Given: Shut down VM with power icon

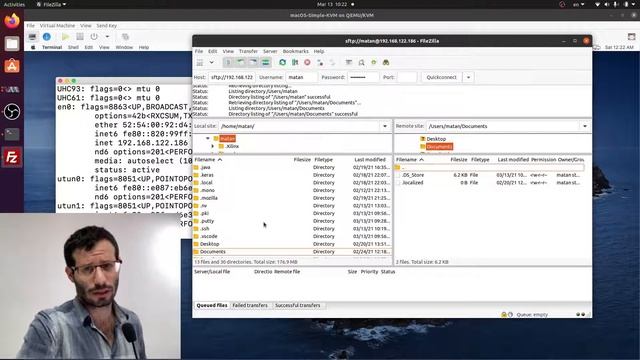Looking at the screenshot, I should (94, 37).
